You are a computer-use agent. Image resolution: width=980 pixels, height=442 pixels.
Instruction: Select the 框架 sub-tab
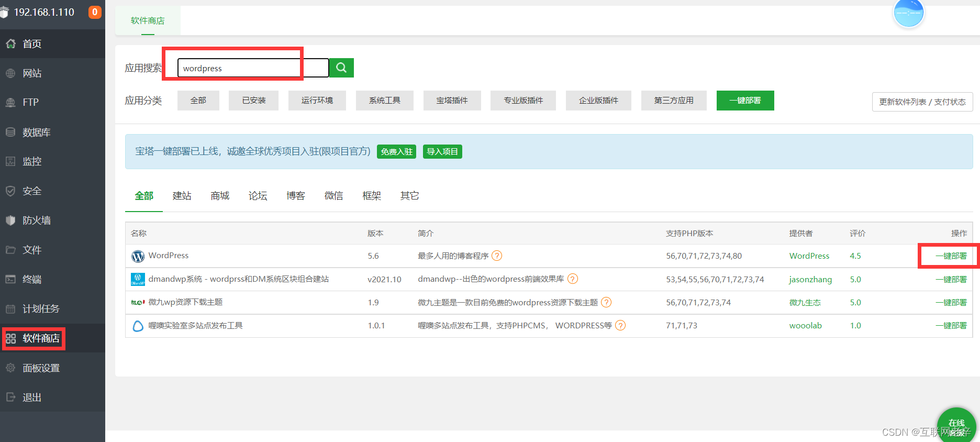coord(372,196)
